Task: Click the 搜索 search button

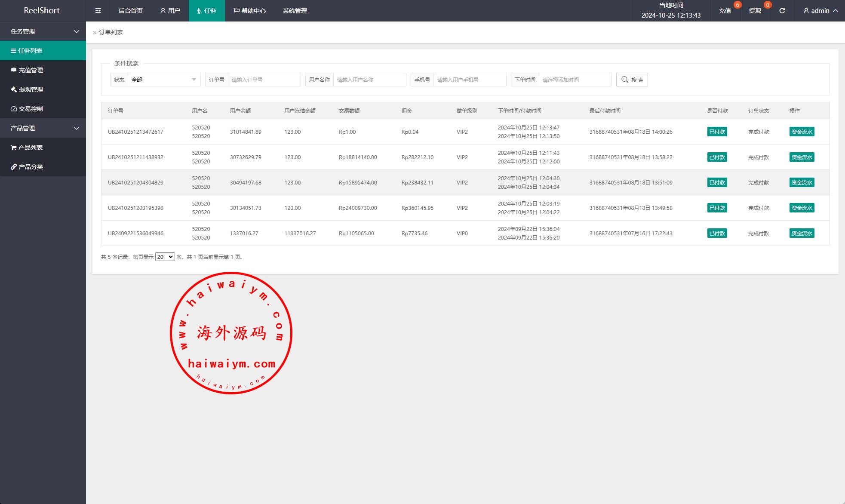Action: 632,80
